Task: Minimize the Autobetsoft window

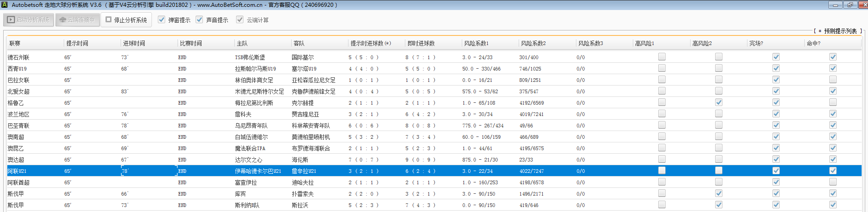Action: coord(835,5)
